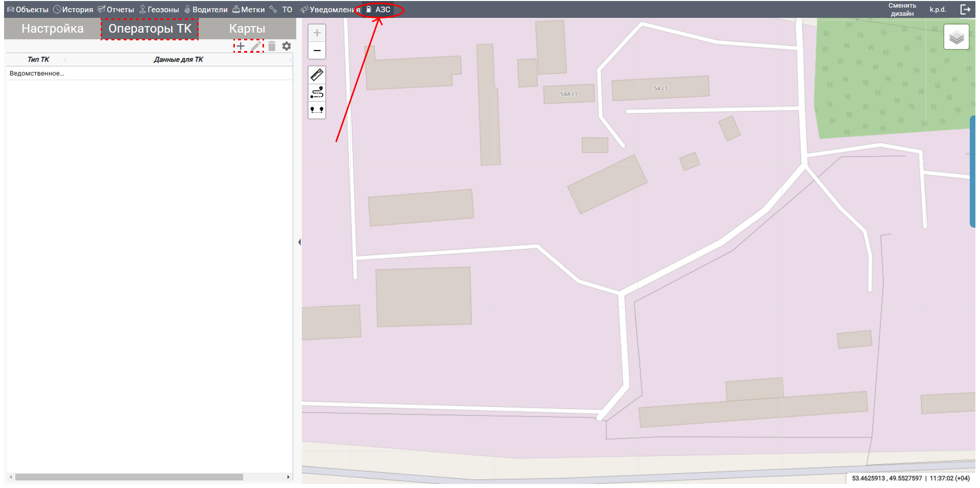Click the trash delete icon

pos(272,46)
